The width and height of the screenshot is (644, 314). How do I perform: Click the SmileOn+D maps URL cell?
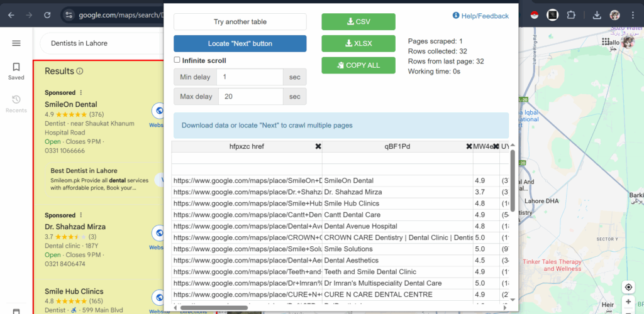(247, 180)
